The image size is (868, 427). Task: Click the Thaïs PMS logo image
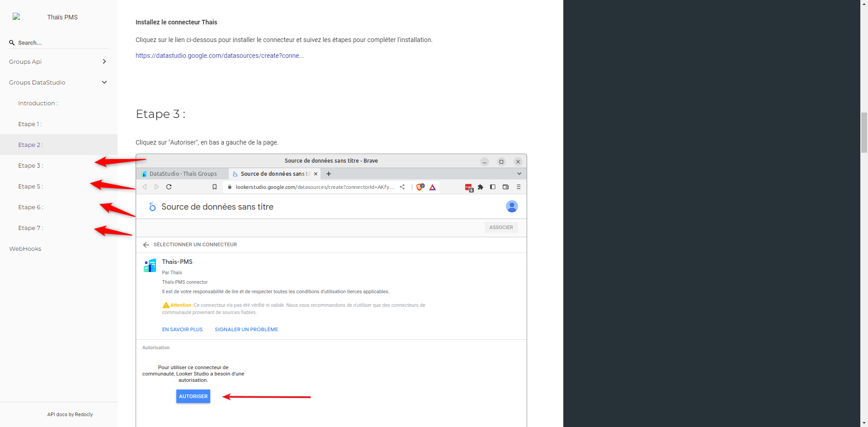pyautogui.click(x=16, y=17)
